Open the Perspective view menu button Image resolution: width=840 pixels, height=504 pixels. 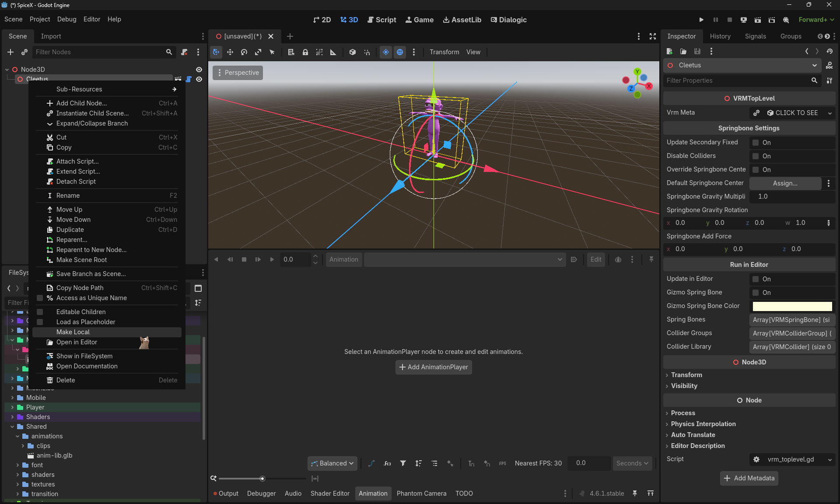tap(238, 73)
